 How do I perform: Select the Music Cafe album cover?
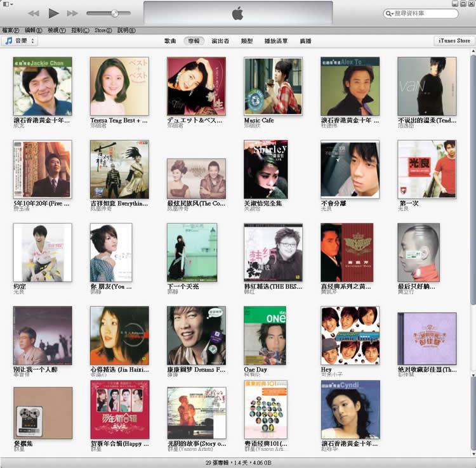(273, 86)
